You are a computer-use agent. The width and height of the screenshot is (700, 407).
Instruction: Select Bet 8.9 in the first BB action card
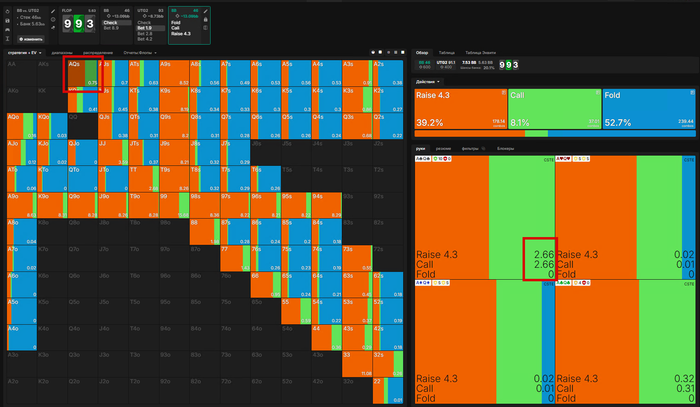pyautogui.click(x=111, y=28)
